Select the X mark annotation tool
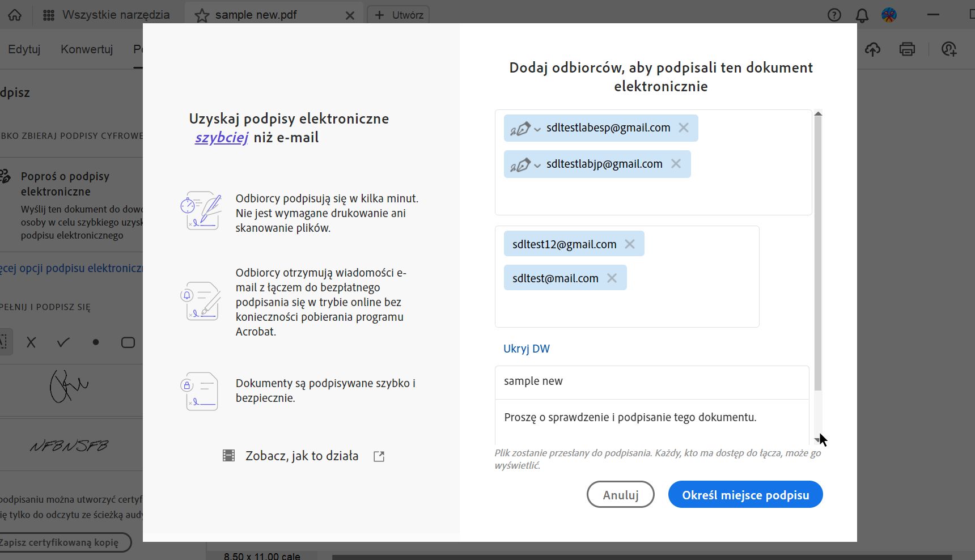 pyautogui.click(x=31, y=342)
